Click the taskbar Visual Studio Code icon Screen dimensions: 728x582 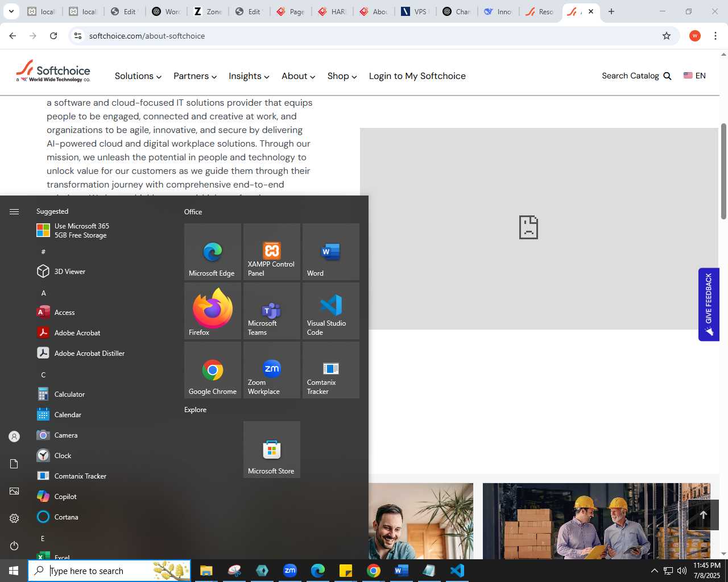pos(457,571)
